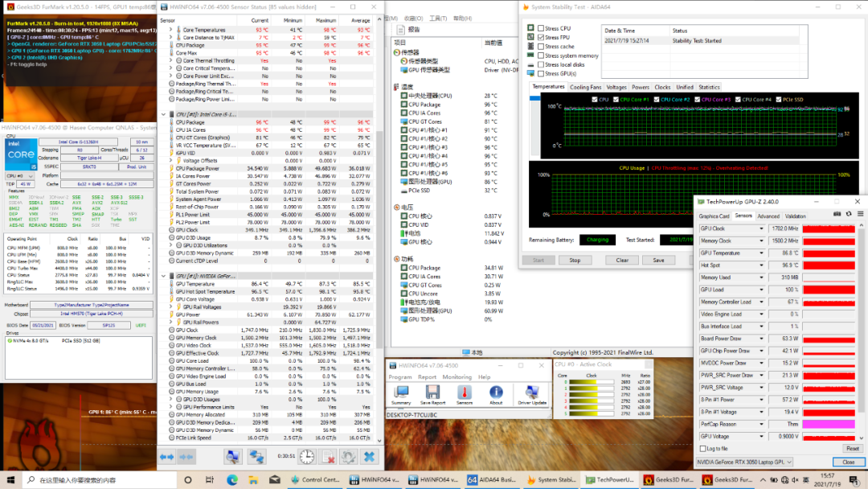Open the GPU selection combo box in GPU-Z
The width and height of the screenshot is (868, 489).
coord(746,462)
